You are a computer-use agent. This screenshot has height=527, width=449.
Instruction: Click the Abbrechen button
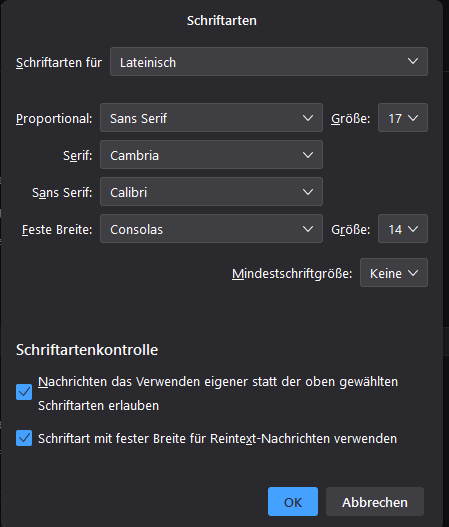[x=375, y=501]
